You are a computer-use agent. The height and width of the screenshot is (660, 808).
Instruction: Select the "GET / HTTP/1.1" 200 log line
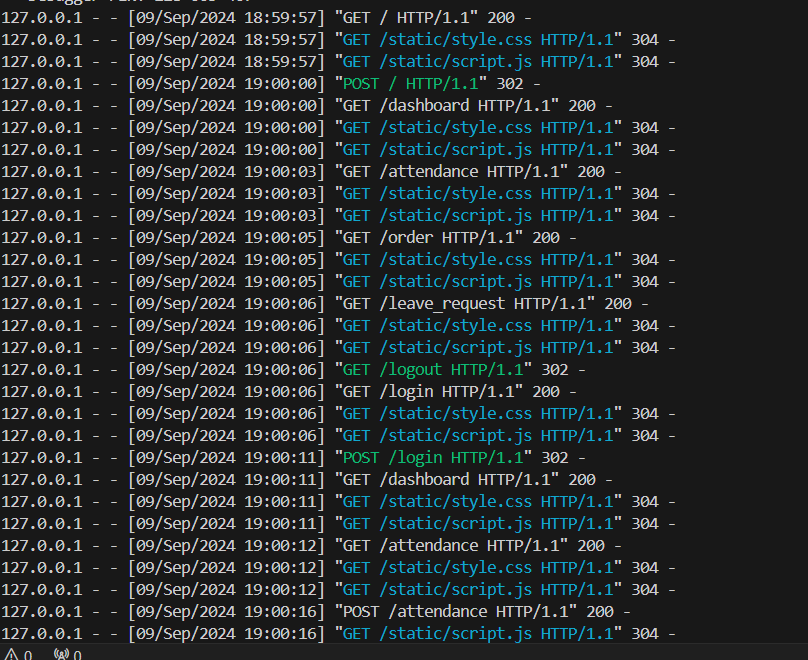pos(266,18)
